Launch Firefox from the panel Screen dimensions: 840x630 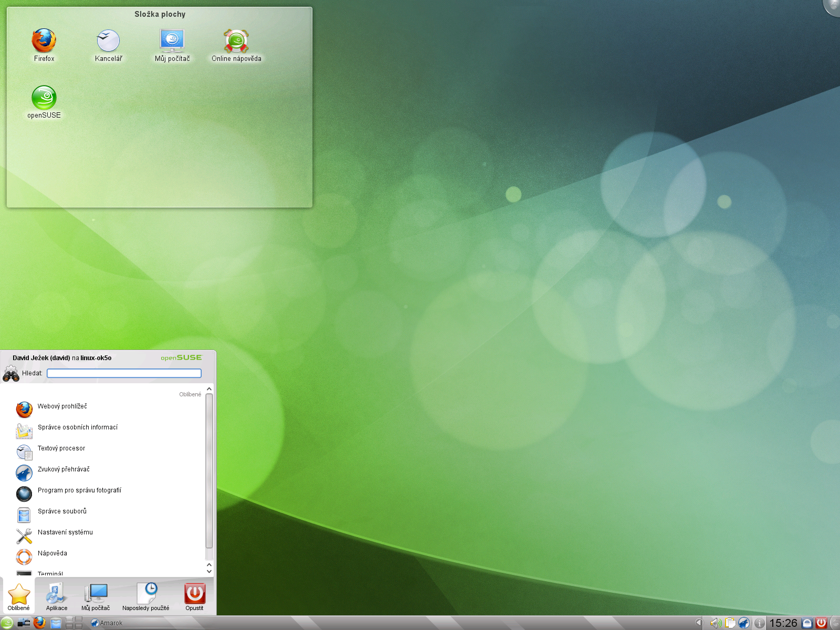(x=40, y=623)
